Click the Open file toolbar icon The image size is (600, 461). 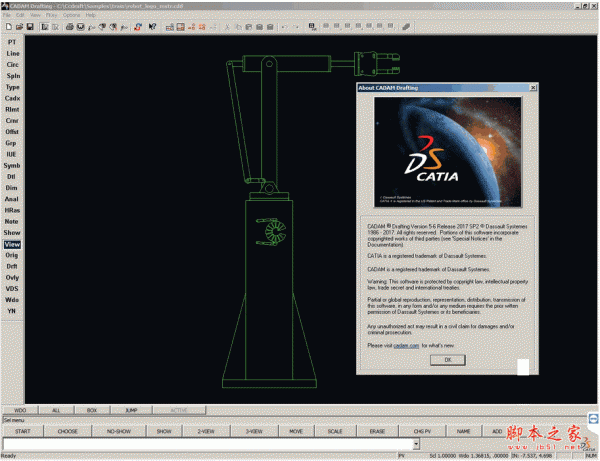18,27
